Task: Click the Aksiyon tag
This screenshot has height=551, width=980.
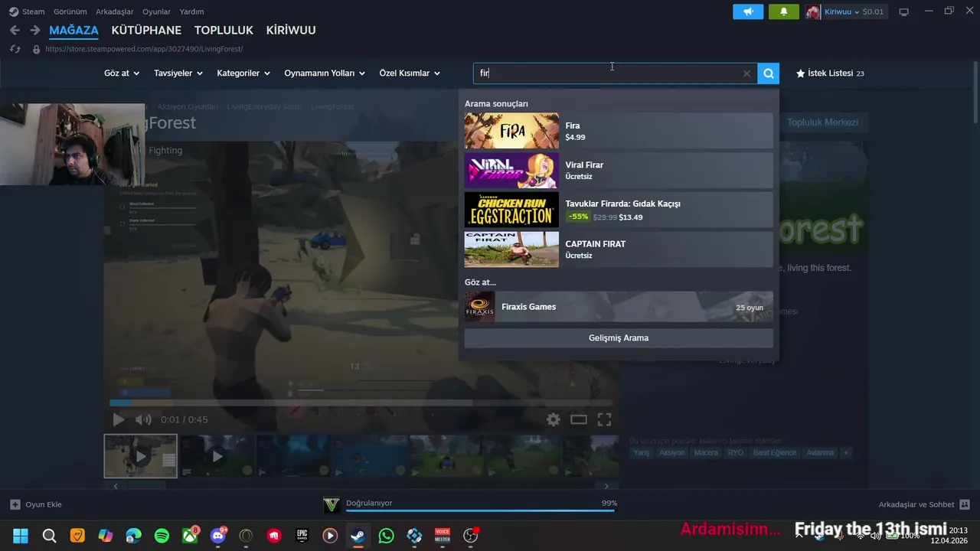Action: tap(671, 453)
